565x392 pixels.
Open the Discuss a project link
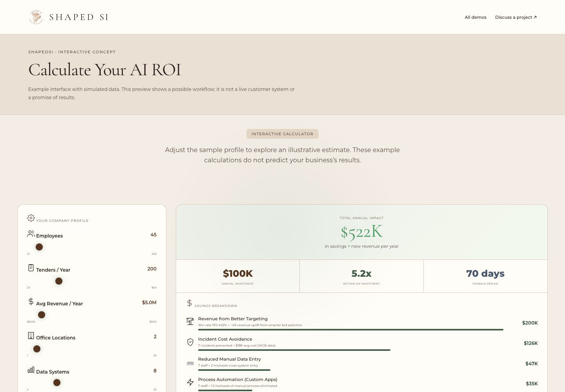tap(516, 17)
